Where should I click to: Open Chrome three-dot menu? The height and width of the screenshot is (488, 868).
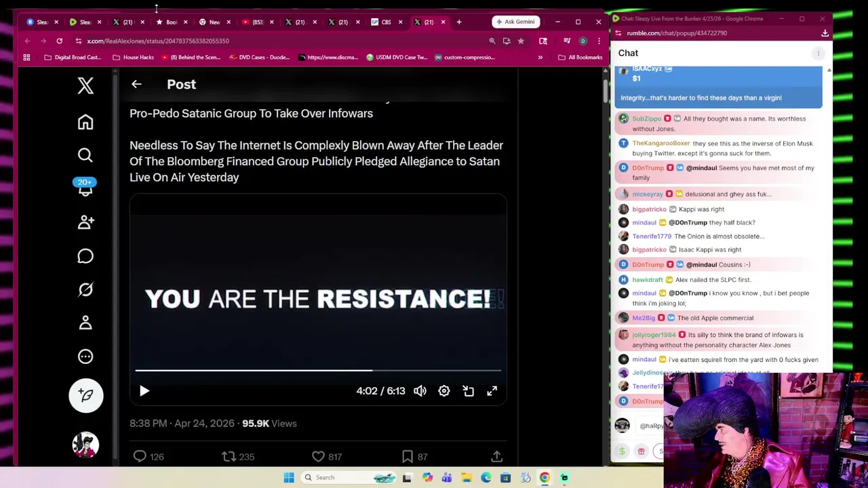pyautogui.click(x=598, y=41)
